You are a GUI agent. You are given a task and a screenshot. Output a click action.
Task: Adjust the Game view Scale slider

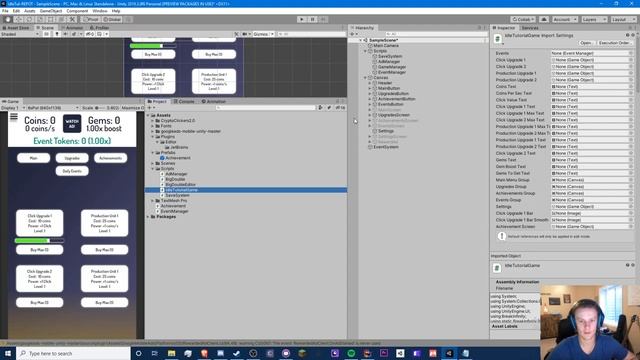[100, 108]
